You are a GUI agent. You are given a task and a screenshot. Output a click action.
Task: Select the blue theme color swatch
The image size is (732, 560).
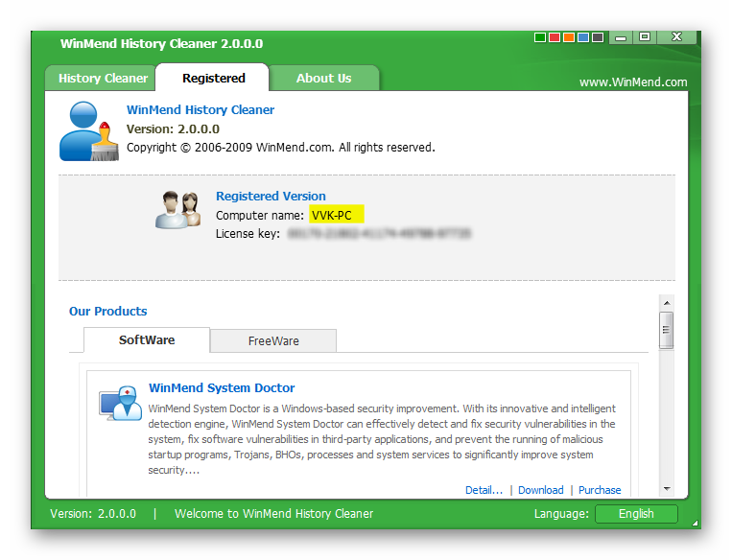(583, 37)
